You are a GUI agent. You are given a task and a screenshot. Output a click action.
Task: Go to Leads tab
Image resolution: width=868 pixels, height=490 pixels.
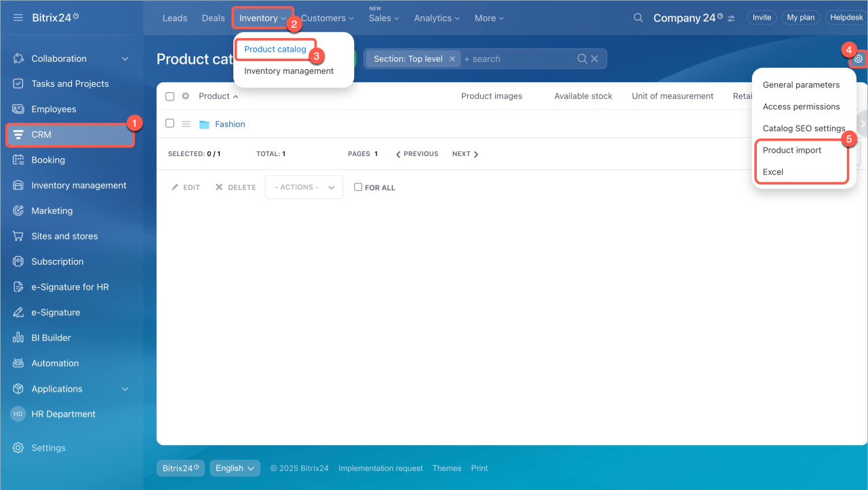(x=175, y=18)
